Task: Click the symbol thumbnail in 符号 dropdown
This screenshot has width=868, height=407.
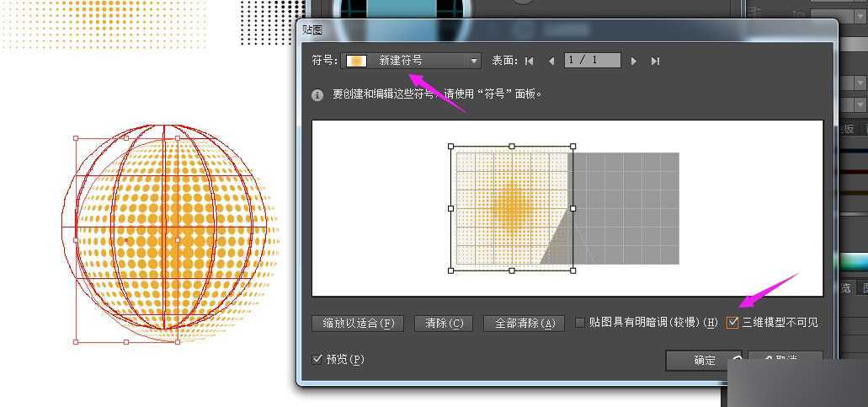Action: click(356, 61)
